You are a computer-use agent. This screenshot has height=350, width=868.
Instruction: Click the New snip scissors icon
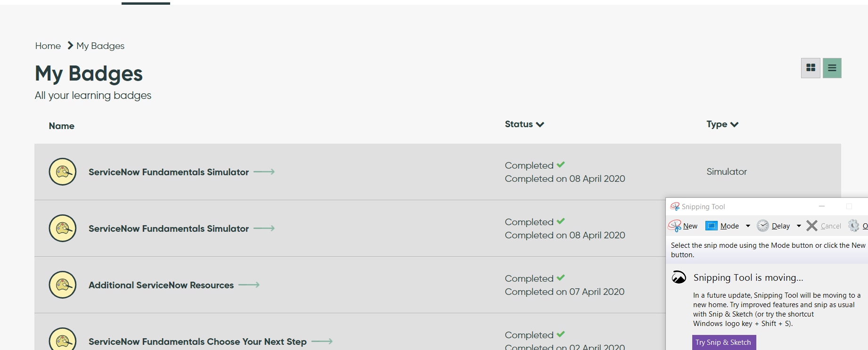[x=675, y=226]
